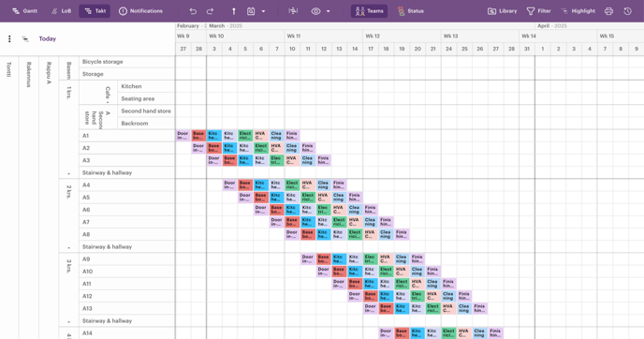
Task: Toggle the Teams view button
Action: click(369, 11)
